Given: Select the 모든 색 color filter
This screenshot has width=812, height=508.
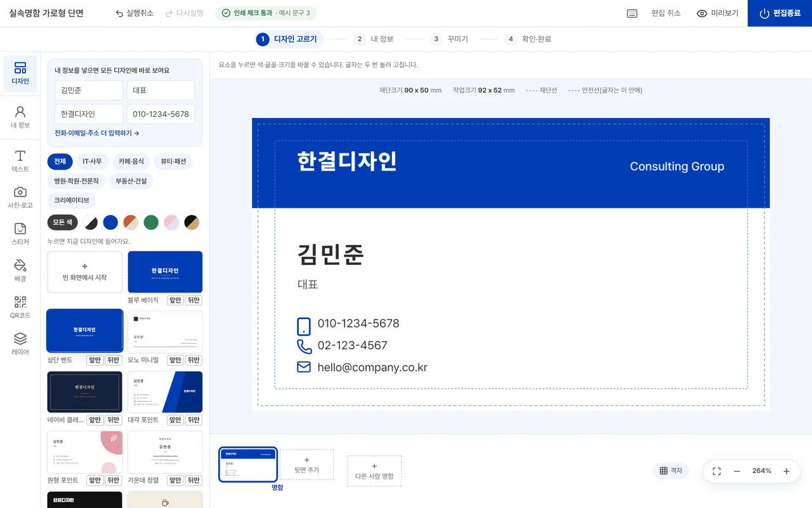Looking at the screenshot, I should click(63, 222).
